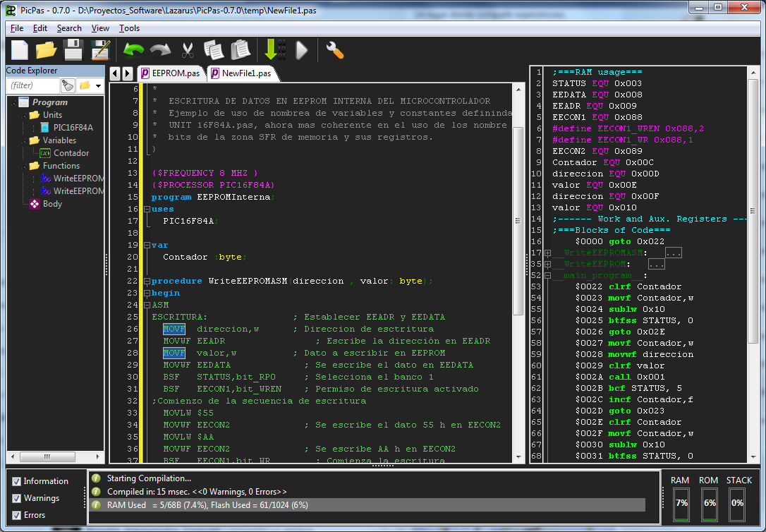
Task: Open settings with the wrench icon
Action: pyautogui.click(x=334, y=50)
